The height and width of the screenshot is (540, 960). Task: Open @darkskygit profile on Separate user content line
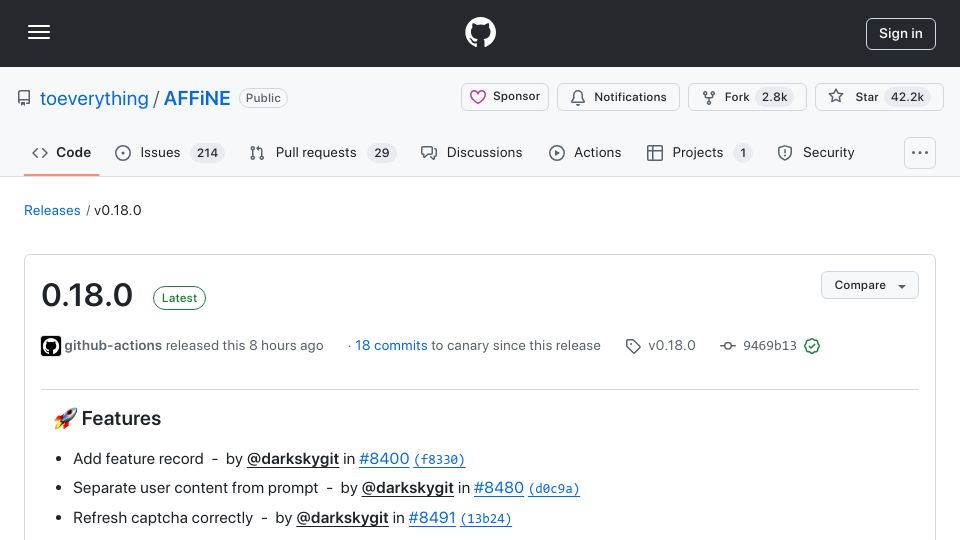click(x=408, y=488)
